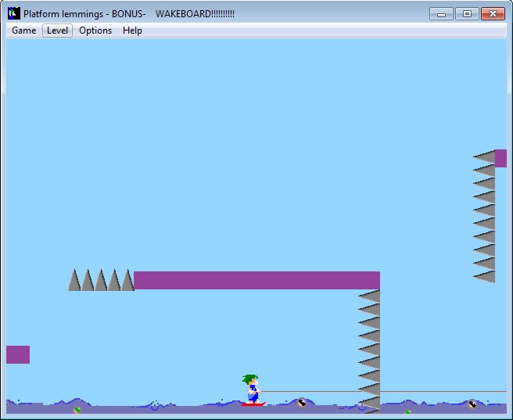Open the Options menu

pyautogui.click(x=95, y=31)
